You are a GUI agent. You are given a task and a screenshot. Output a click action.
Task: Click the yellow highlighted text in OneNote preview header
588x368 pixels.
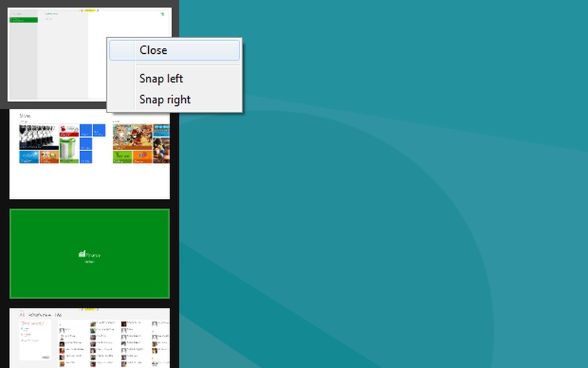[x=90, y=10]
